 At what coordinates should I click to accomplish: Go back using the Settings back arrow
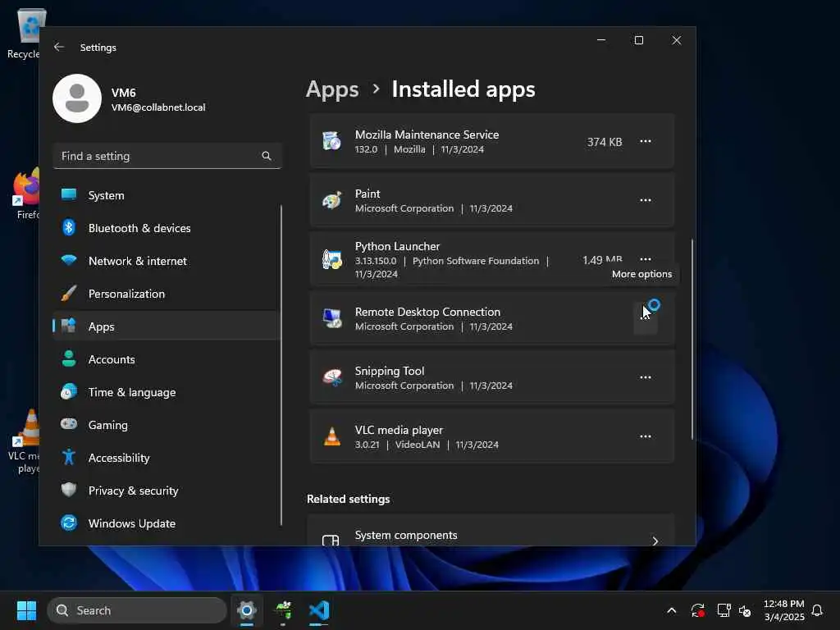[59, 47]
